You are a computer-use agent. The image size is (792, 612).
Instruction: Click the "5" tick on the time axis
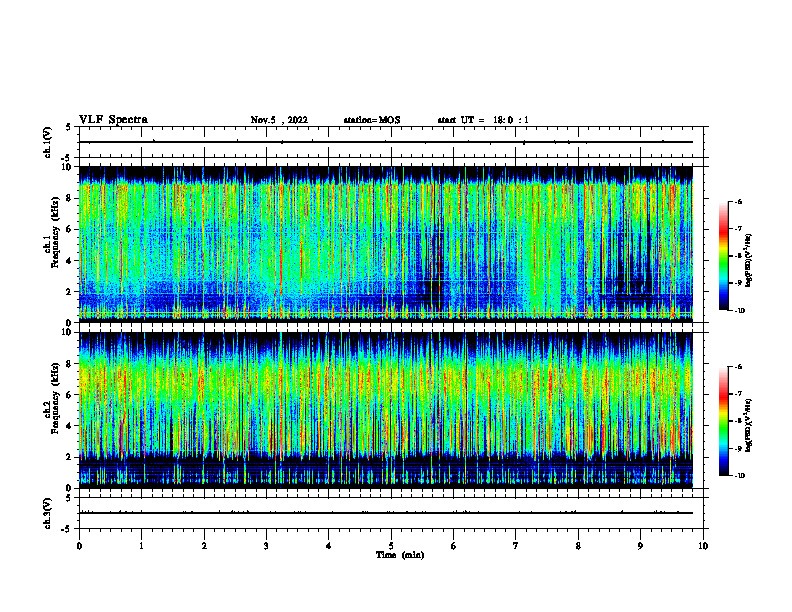pos(391,546)
